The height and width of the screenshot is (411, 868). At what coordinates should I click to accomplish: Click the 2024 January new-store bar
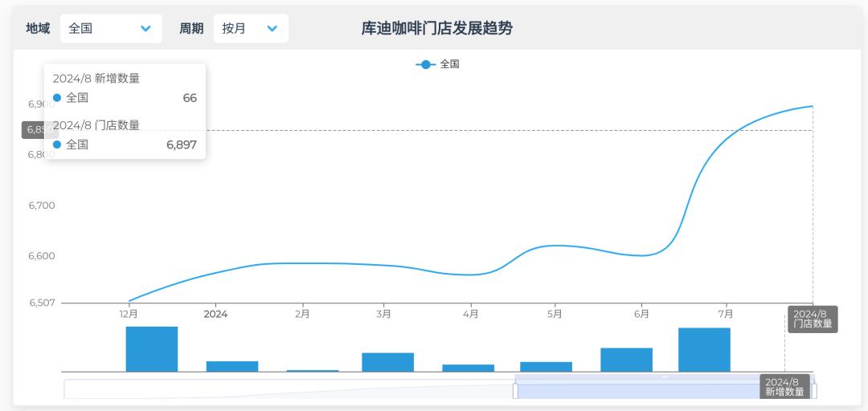point(232,366)
